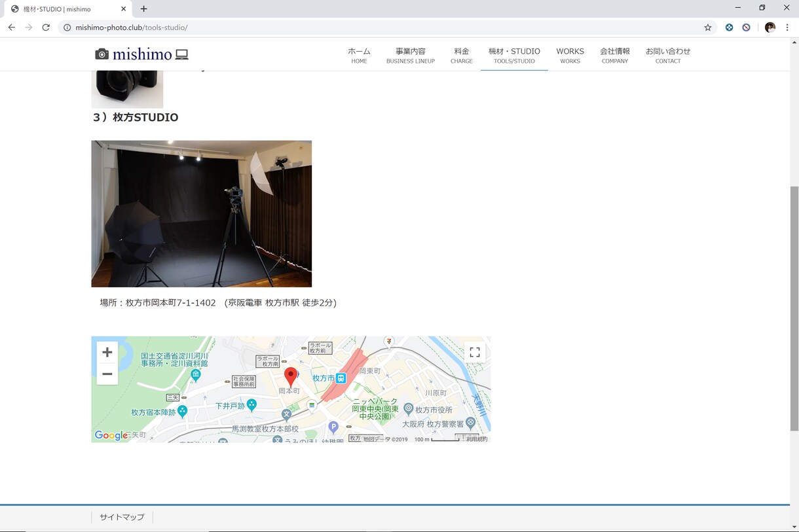Bookmark this page with the star icon
The width and height of the screenshot is (799, 532).
tap(707, 27)
